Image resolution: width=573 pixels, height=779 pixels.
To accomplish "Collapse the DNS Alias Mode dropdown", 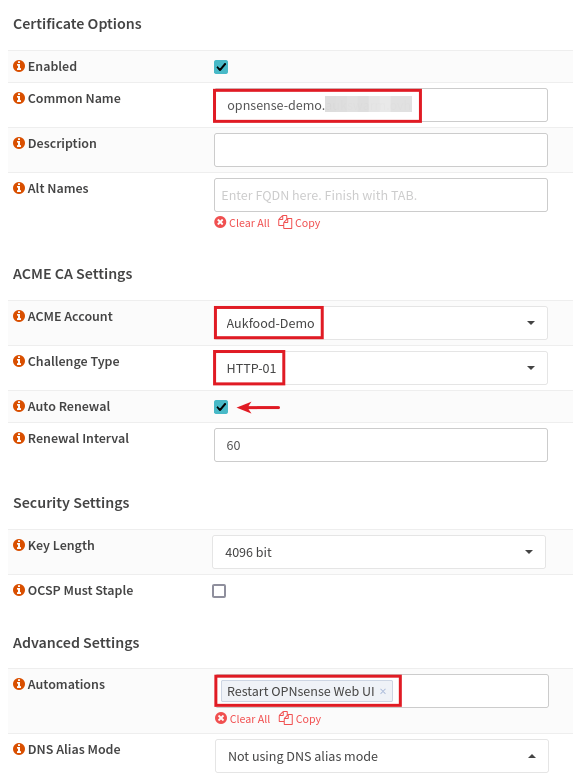I will 382,756.
